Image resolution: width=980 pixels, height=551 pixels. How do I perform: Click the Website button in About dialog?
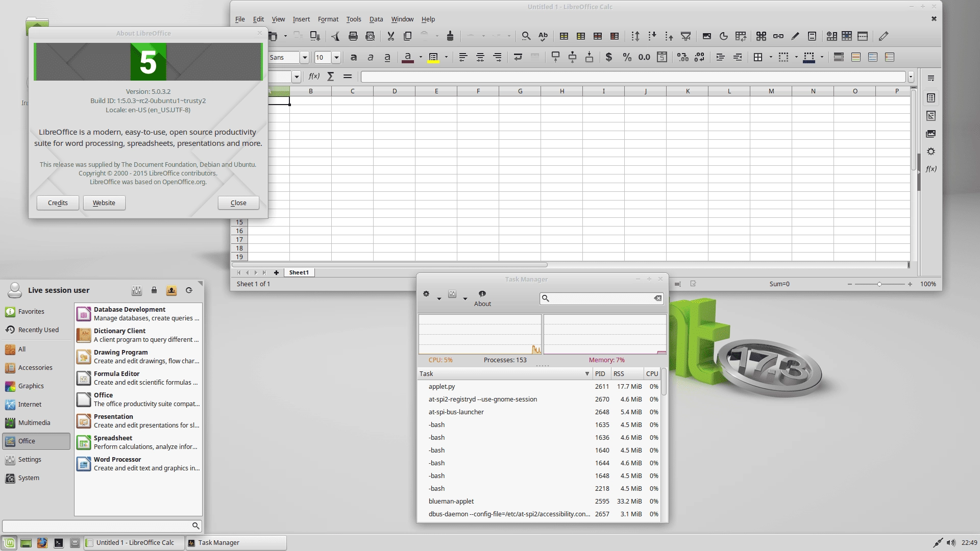104,203
